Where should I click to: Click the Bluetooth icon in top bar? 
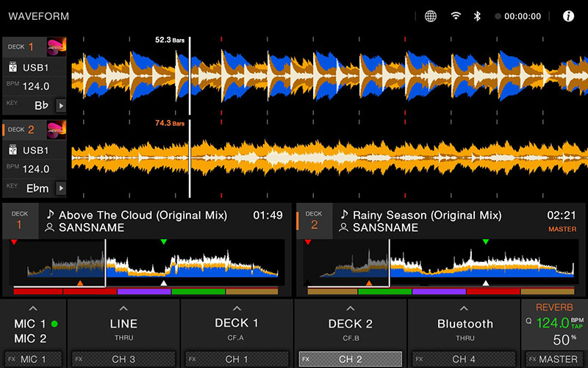(x=476, y=16)
